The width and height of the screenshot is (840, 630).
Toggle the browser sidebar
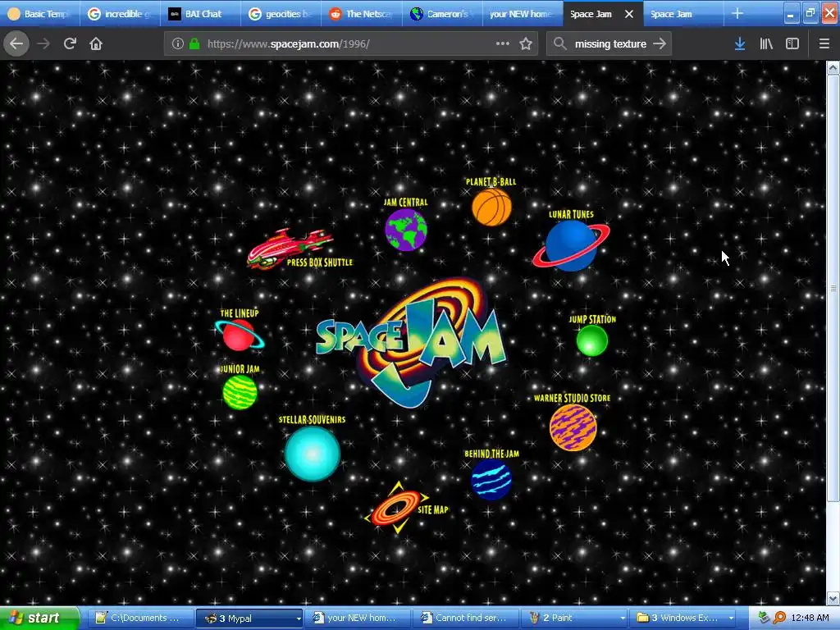792,44
